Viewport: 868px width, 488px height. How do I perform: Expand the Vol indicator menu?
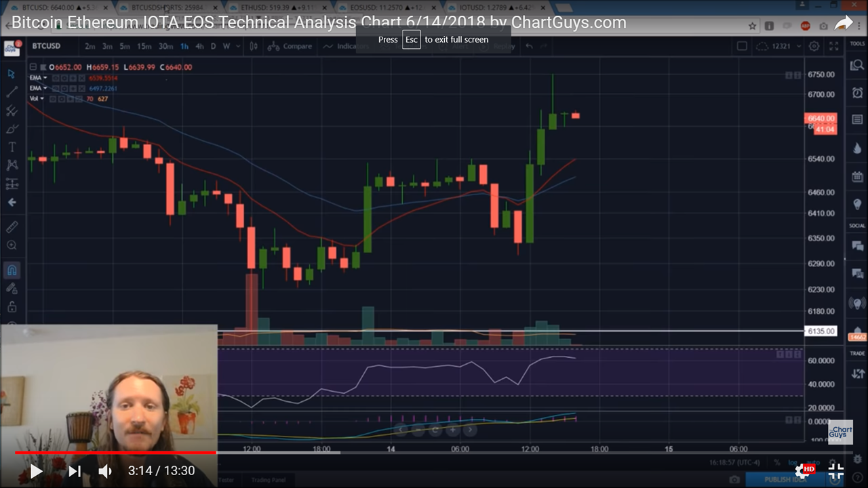pos(42,98)
